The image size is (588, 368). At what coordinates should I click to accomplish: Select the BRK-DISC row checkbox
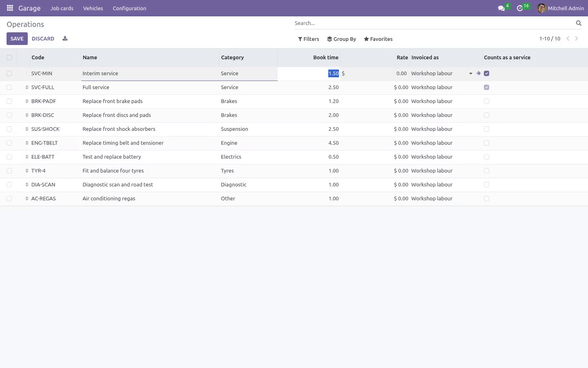pos(9,115)
